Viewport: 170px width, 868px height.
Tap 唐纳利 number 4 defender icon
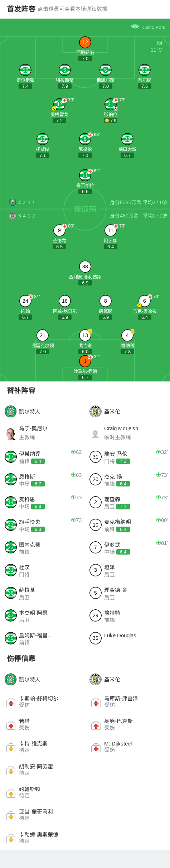tap(127, 335)
